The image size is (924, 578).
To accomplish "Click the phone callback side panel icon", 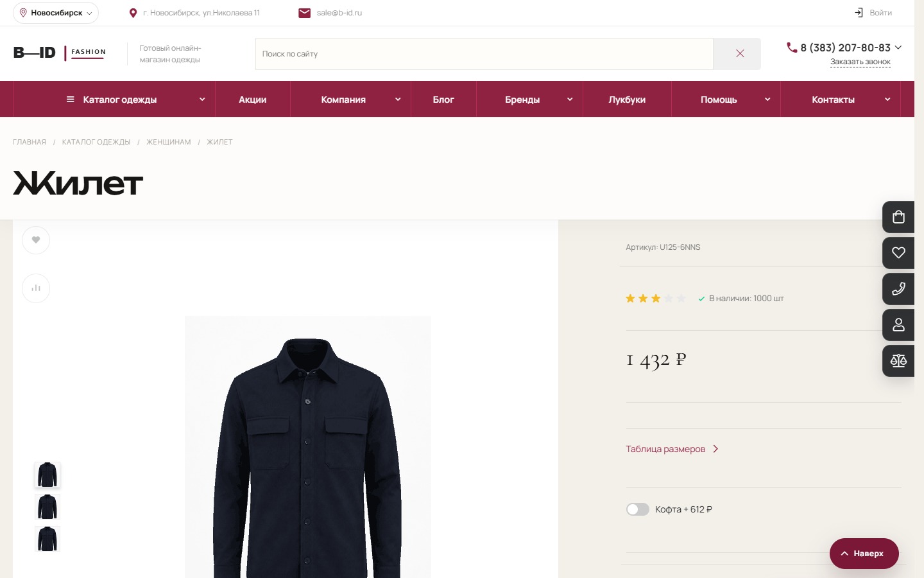I will (898, 289).
